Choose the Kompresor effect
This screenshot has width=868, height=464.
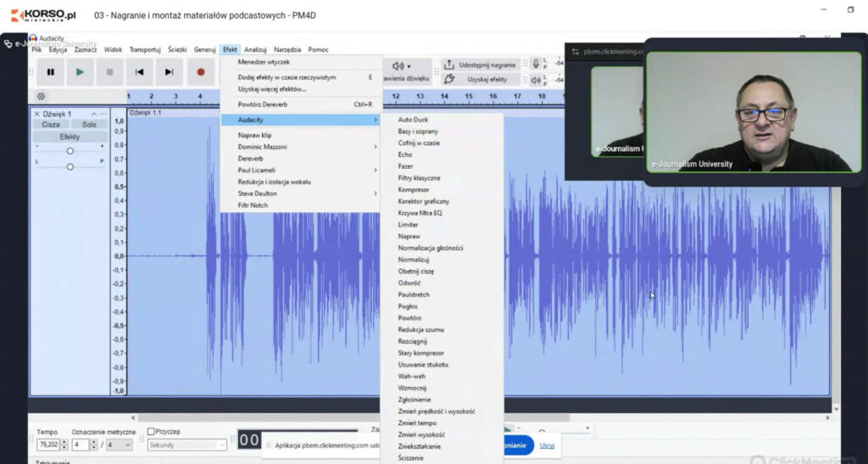(x=414, y=190)
